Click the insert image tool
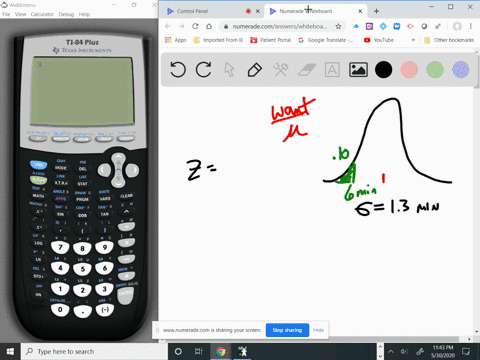 358,70
